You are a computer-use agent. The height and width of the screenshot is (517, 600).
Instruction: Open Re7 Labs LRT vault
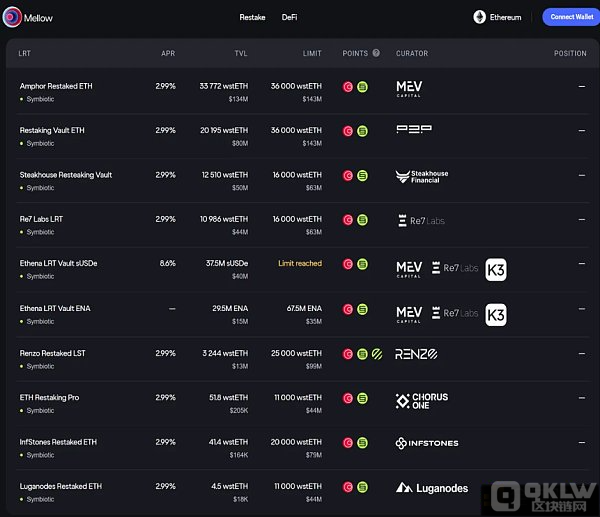click(x=41, y=219)
